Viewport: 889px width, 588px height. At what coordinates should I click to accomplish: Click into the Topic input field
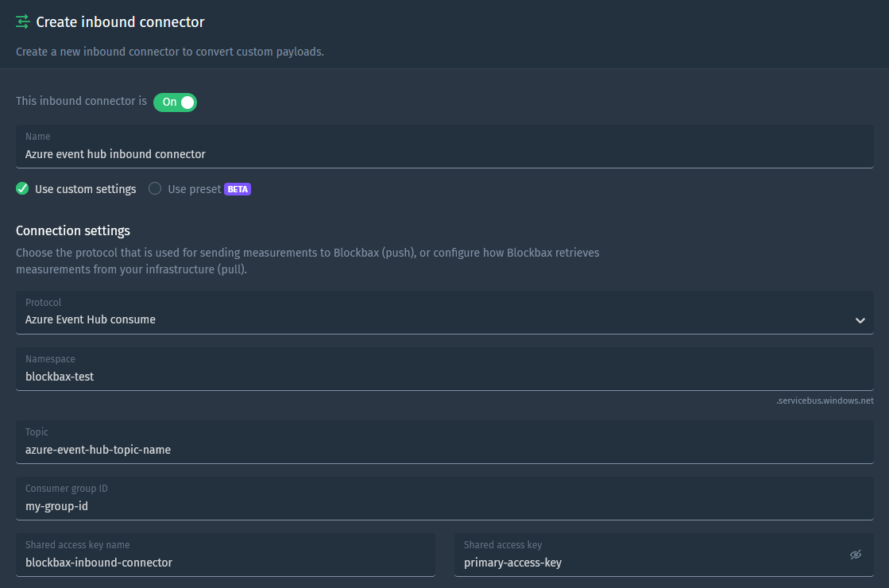tap(445, 442)
